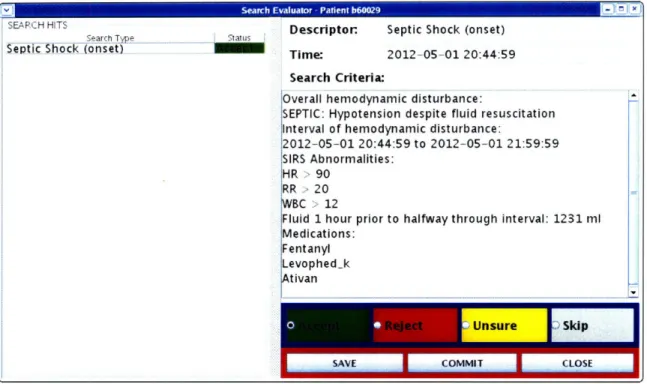Click the SEARCH HITS panel label
This screenshot has width=647, height=384.
coord(38,25)
